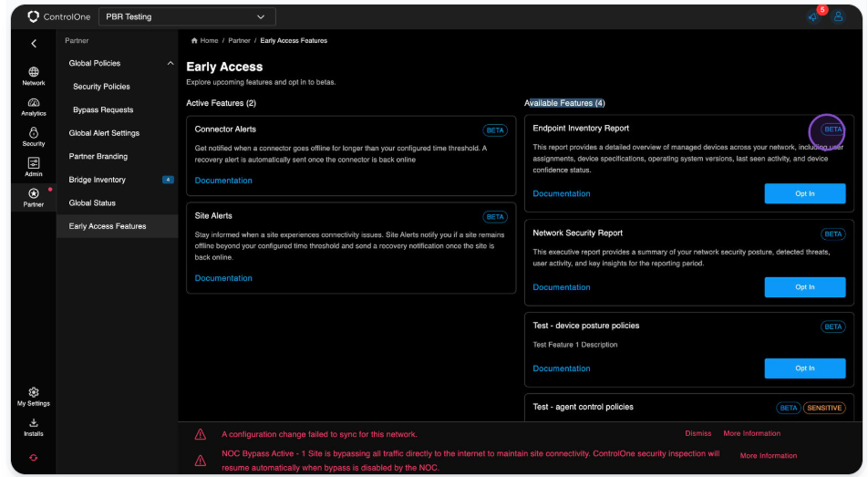Click the Early Access page title
This screenshot has height=477, width=868.
[x=224, y=67]
